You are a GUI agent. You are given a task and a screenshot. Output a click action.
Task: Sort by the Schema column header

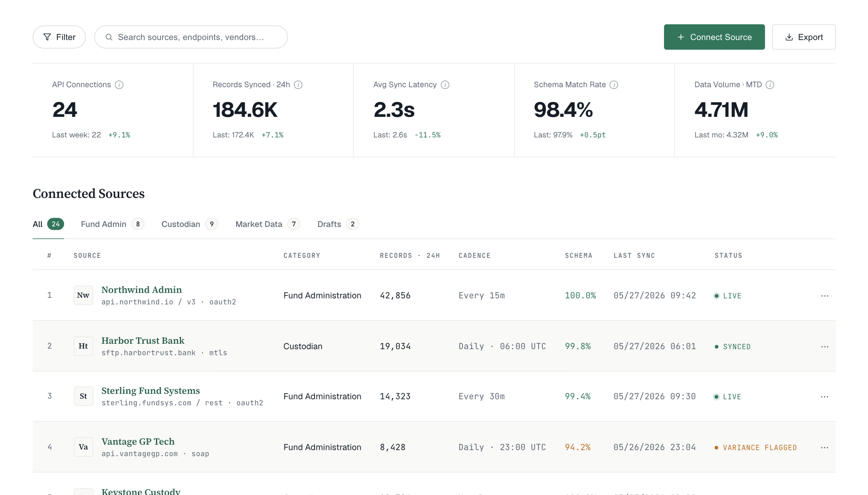coord(579,256)
